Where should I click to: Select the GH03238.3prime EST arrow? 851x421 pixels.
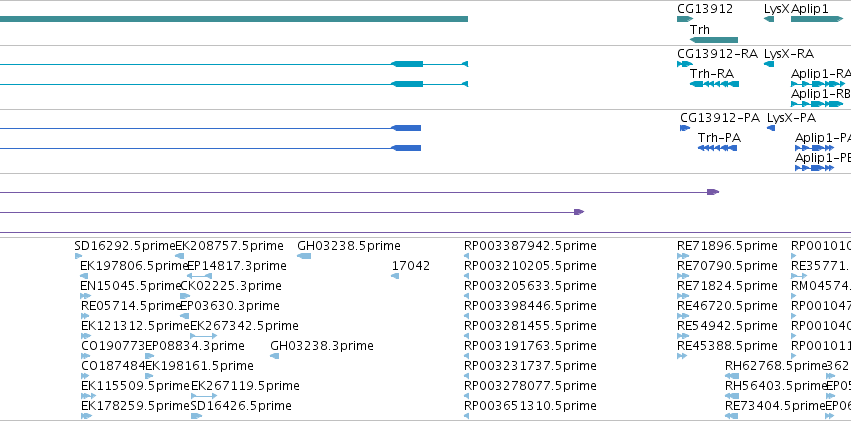click(x=275, y=356)
